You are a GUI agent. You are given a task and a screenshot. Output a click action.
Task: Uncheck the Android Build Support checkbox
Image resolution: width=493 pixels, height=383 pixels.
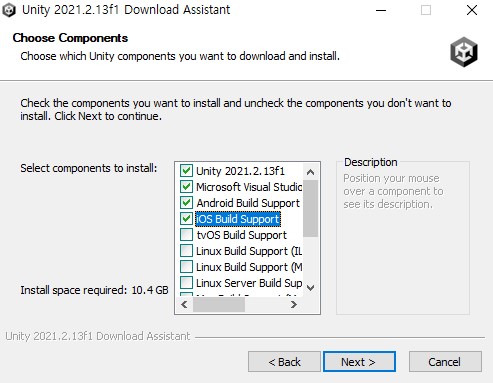(186, 203)
